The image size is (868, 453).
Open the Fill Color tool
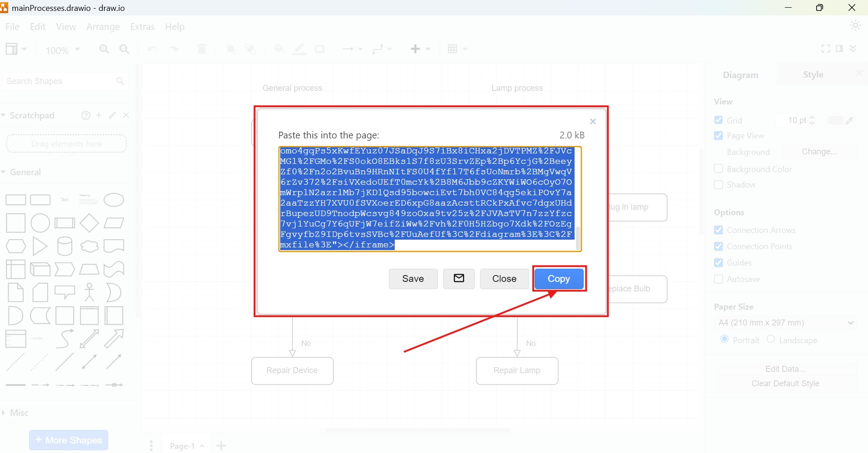click(x=278, y=49)
